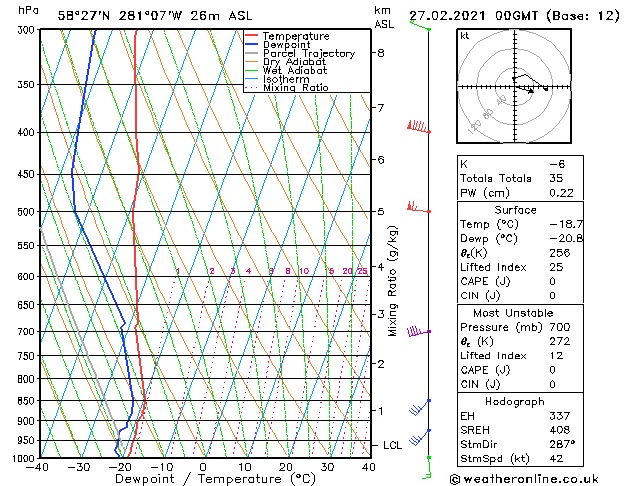Viewport: 629px width, 486px height.
Task: Click the PW (cm) row value
Action: point(561,193)
